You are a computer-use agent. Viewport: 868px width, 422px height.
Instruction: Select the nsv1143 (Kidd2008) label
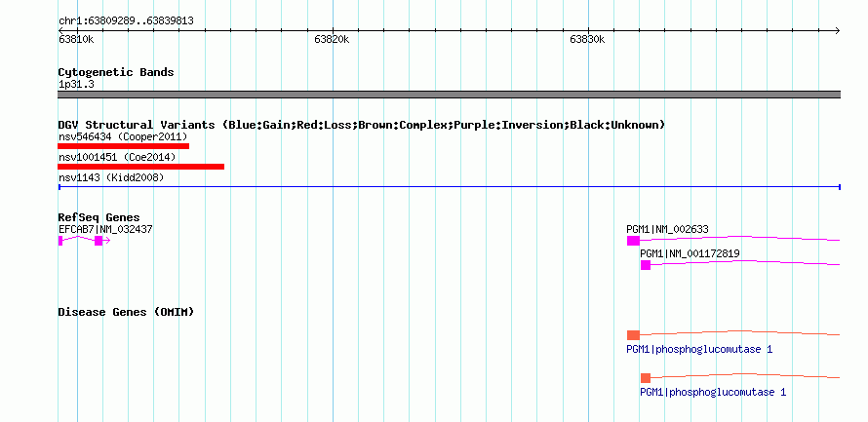111,177
